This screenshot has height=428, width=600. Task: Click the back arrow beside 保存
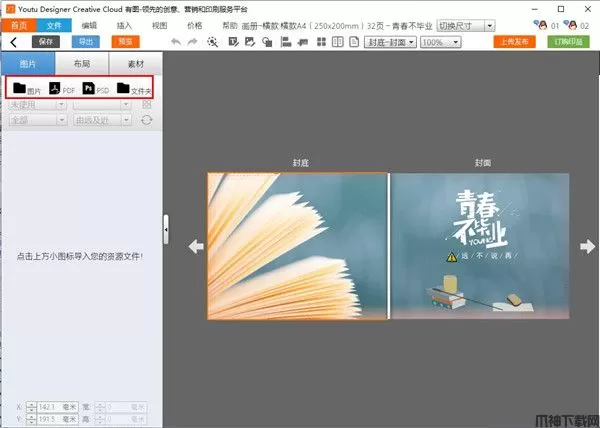pos(13,42)
